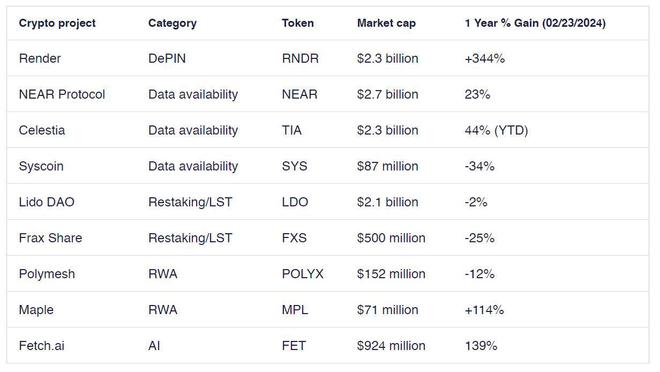660x372 pixels.
Task: Click the Crypto project column header
Action: click(x=57, y=23)
